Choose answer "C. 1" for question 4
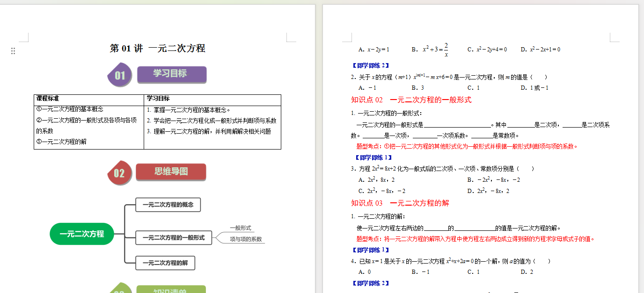This screenshot has height=293, width=644. coord(474,272)
